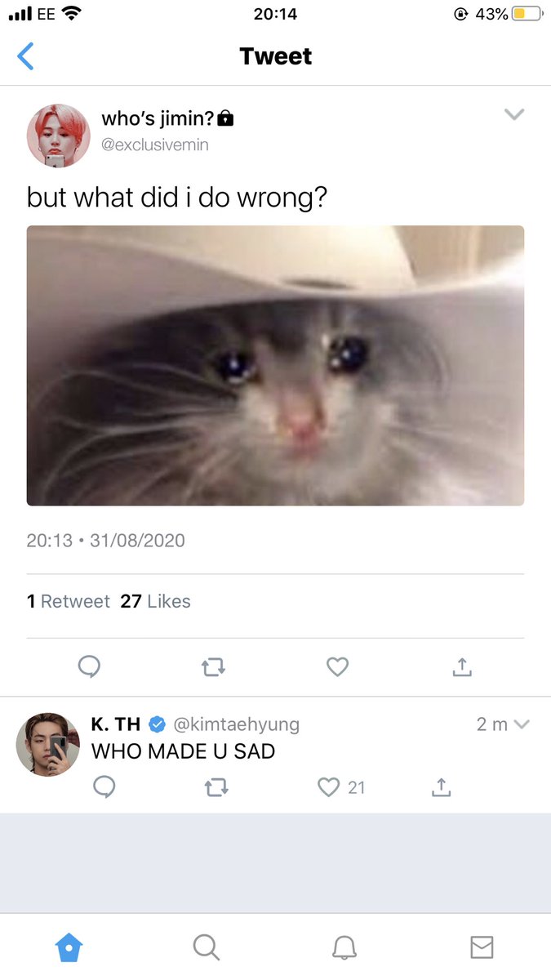Tap the back arrow to leave the tweet
Viewport: 551px width, 980px height.
click(x=25, y=56)
